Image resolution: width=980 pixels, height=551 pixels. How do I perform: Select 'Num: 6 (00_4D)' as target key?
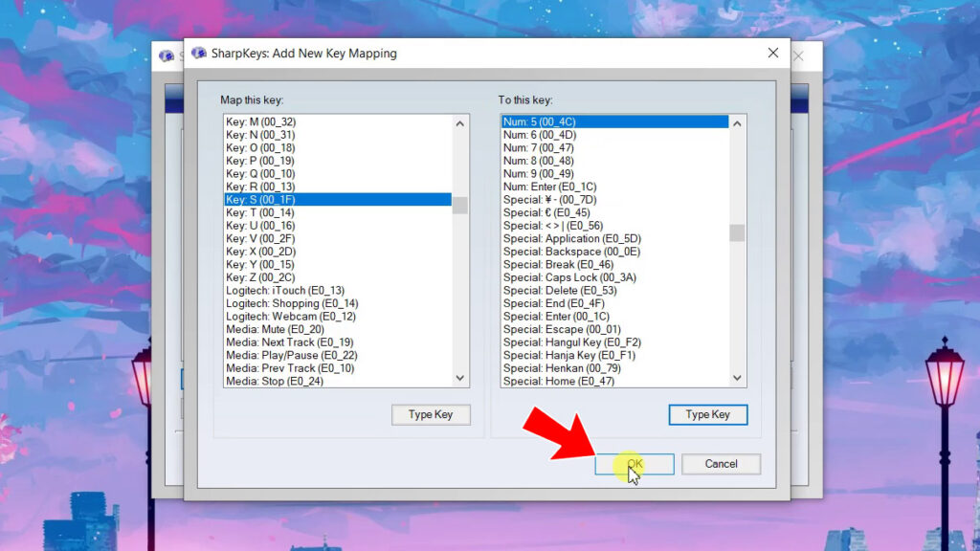coord(615,135)
